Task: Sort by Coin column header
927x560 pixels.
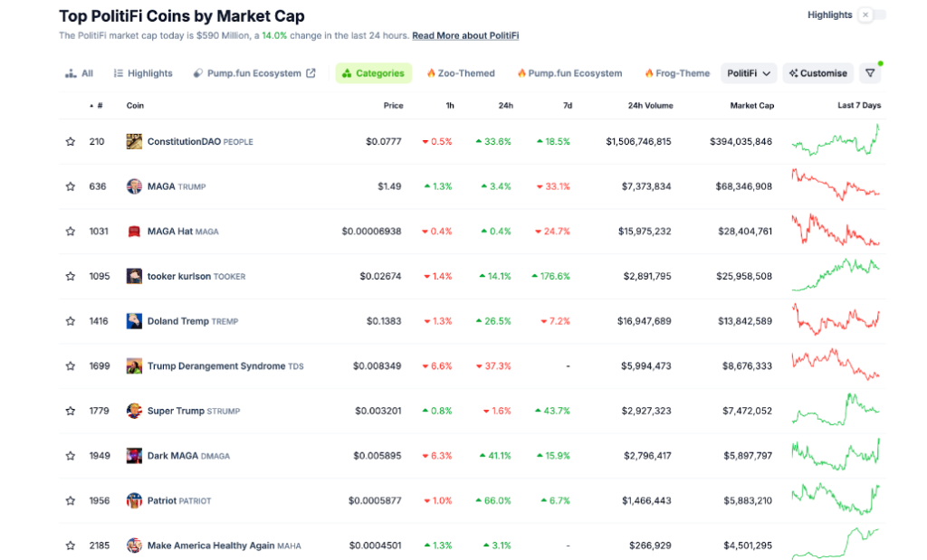Action: pyautogui.click(x=135, y=106)
